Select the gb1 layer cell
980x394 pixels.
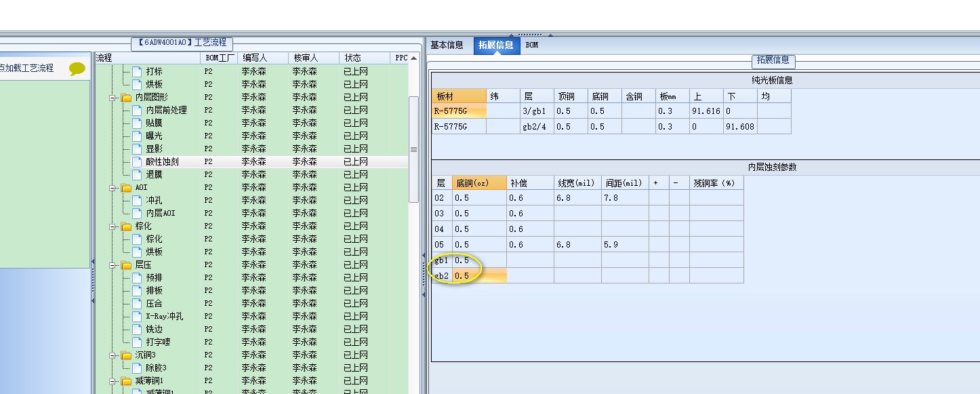click(x=442, y=260)
